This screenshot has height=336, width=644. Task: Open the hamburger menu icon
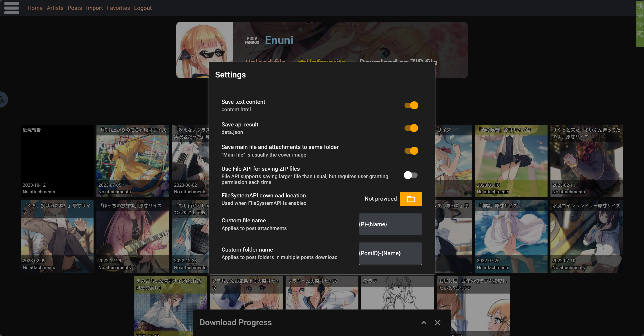pyautogui.click(x=11, y=8)
